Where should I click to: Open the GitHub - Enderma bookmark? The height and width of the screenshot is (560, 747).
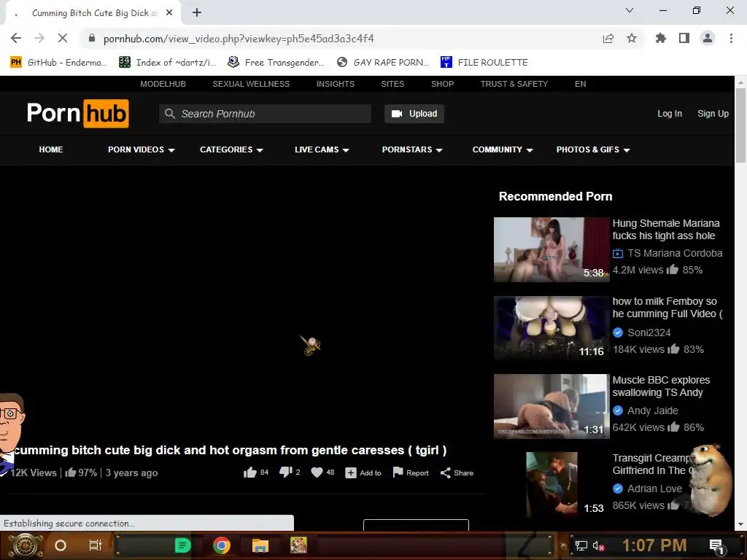(58, 63)
